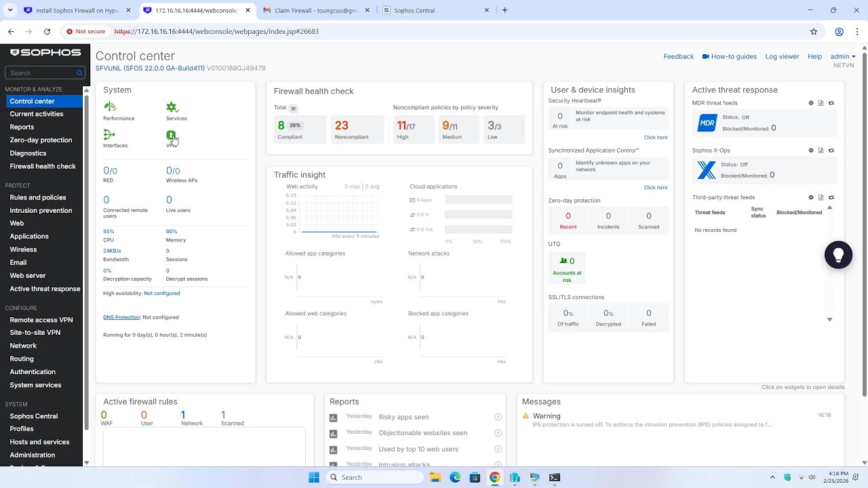Click the Sophos X-Ops X logo

pos(707,170)
